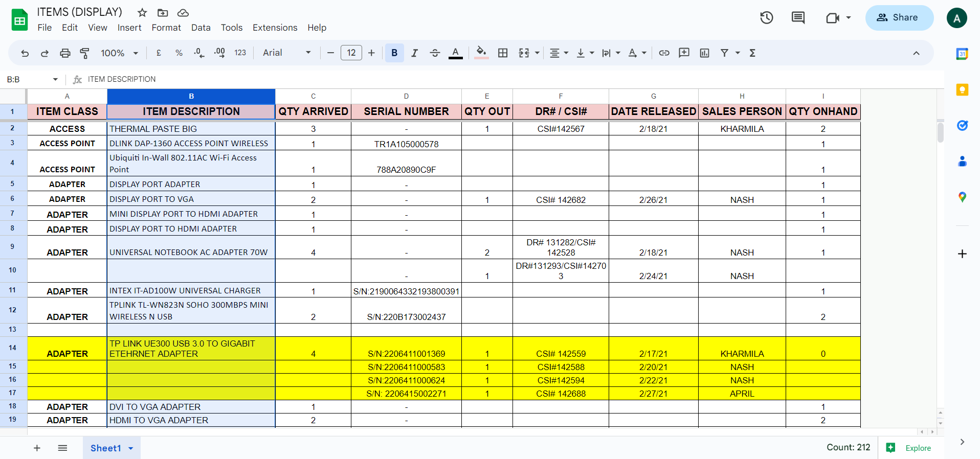Click the font size field
Viewport: 980px width, 459px height.
click(351, 53)
